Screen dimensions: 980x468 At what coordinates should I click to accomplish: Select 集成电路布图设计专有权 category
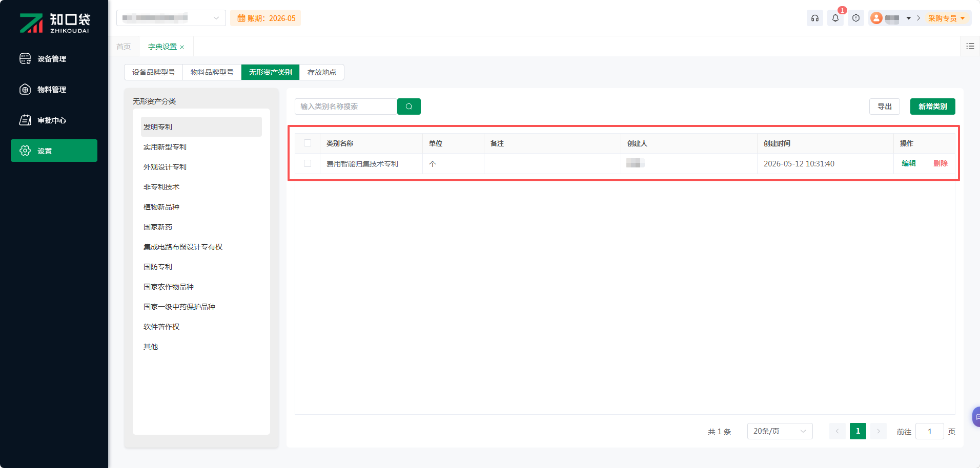(201, 247)
